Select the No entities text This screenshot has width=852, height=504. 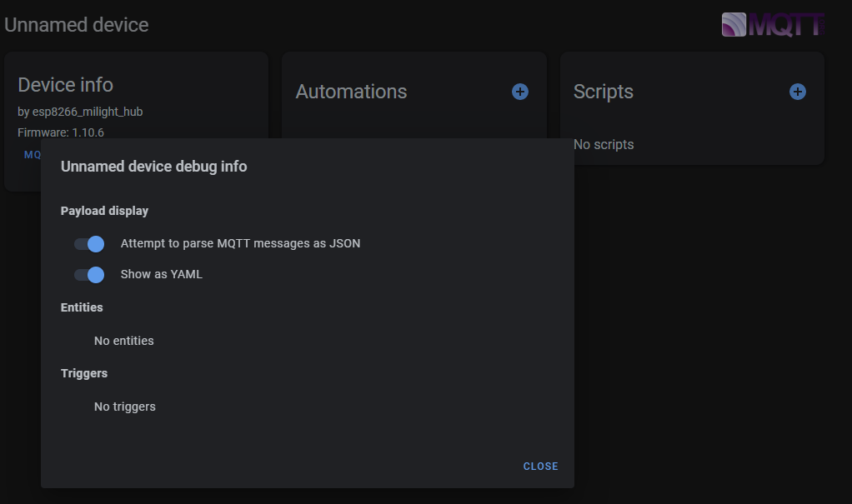click(x=123, y=341)
